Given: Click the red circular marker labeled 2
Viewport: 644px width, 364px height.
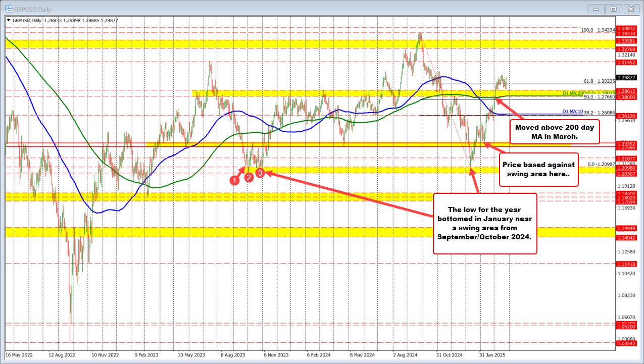Looking at the screenshot, I should (x=248, y=177).
